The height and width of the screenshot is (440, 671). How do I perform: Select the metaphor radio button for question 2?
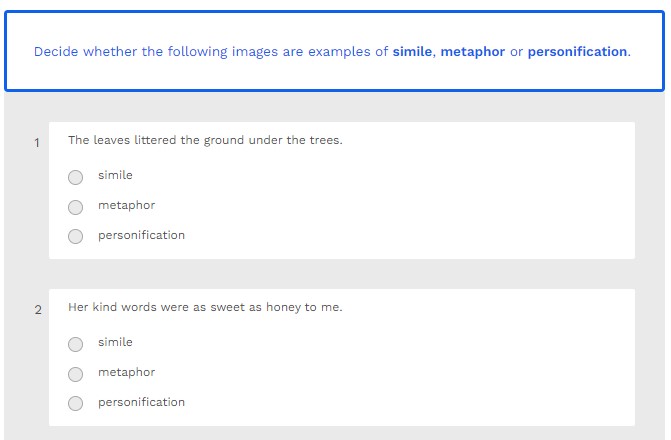(76, 374)
